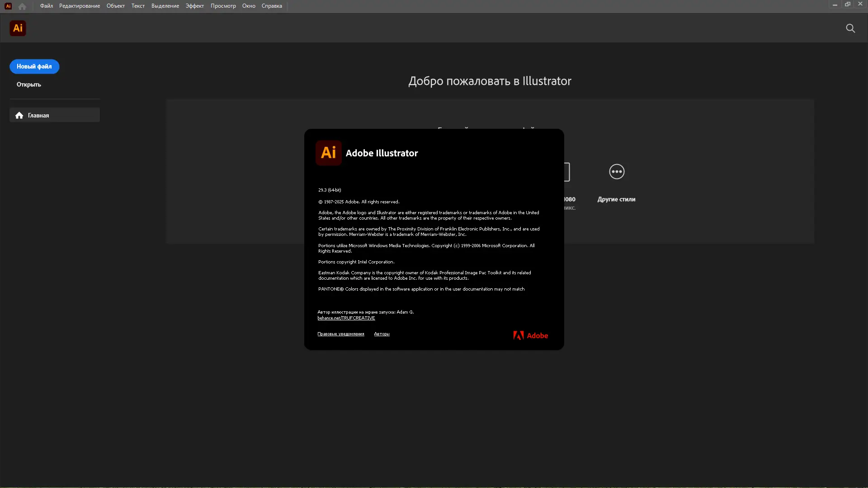Open the Файл menu

pyautogui.click(x=46, y=6)
